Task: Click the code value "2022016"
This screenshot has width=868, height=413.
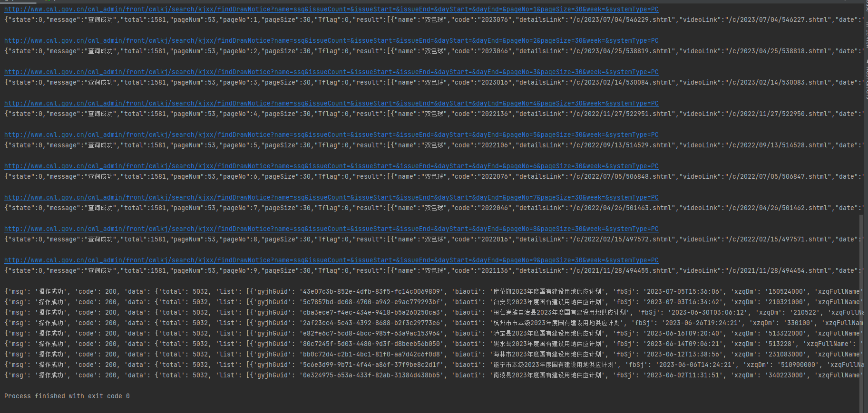Action: 495,240
